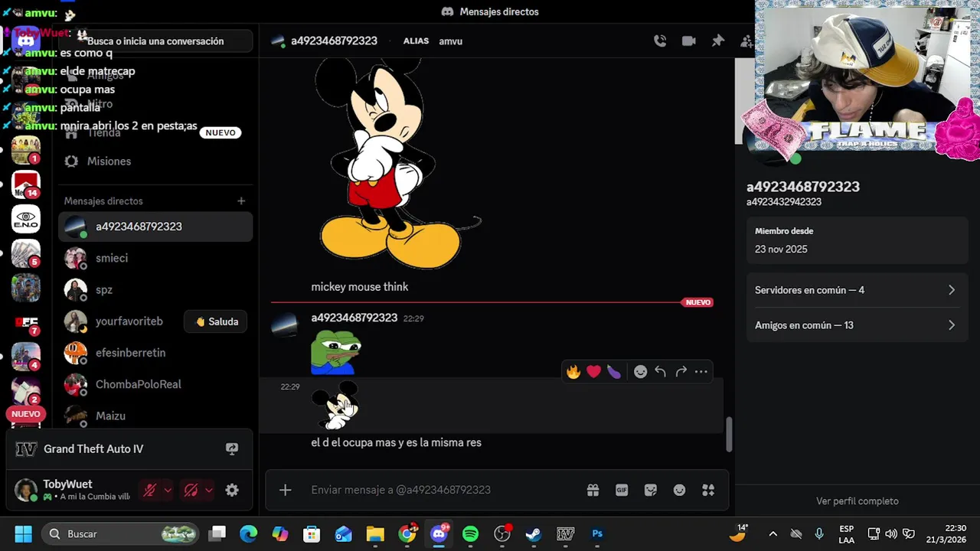React with the red heart emoji

pos(594,372)
